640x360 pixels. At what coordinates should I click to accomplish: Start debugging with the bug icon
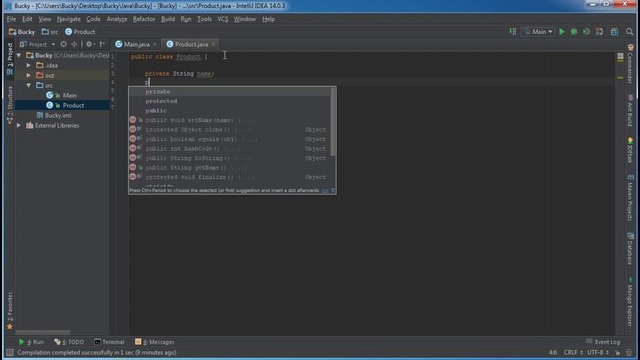574,31
